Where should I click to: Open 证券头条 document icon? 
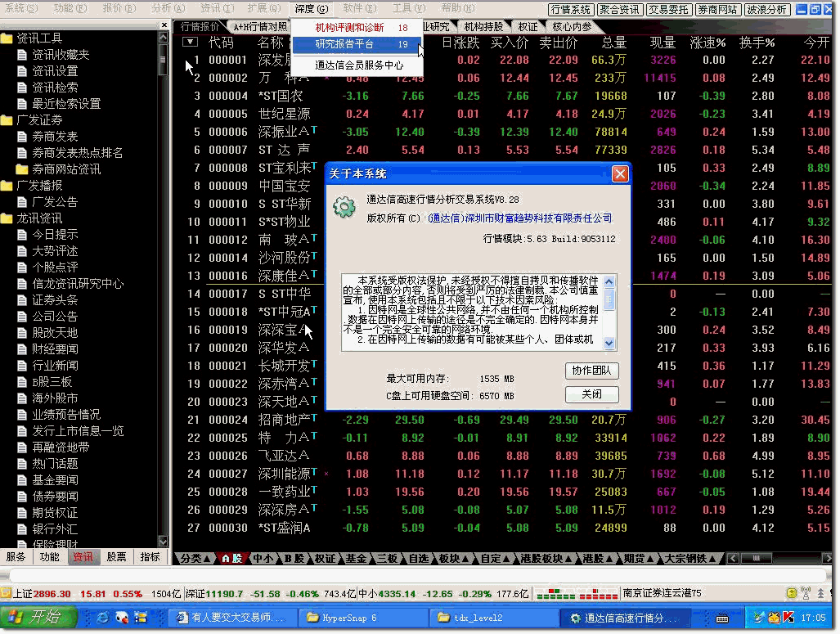[22, 300]
